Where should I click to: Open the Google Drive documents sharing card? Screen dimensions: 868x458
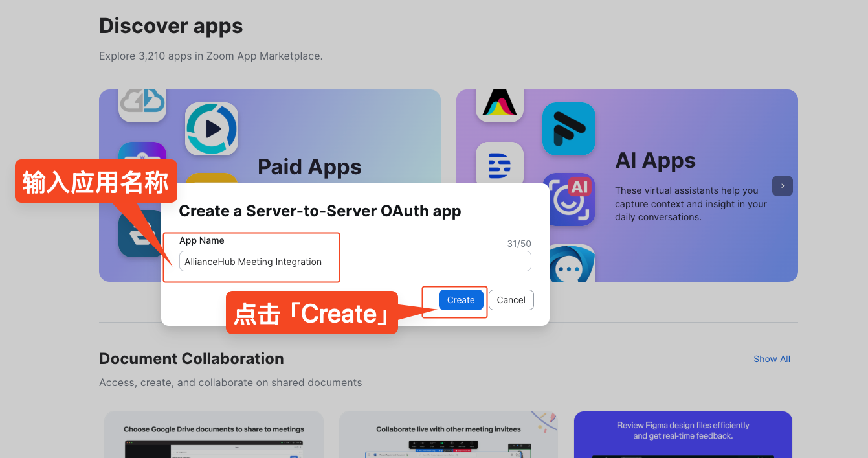214,434
